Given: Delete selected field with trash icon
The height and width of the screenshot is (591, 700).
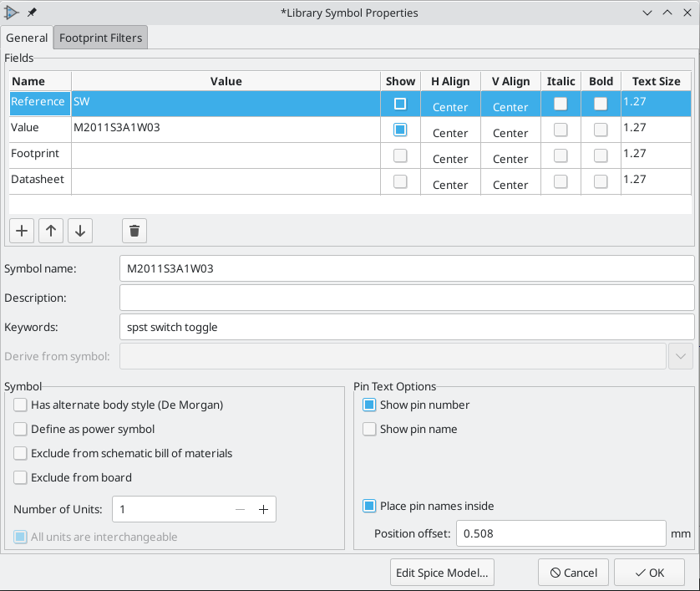Looking at the screenshot, I should (134, 231).
